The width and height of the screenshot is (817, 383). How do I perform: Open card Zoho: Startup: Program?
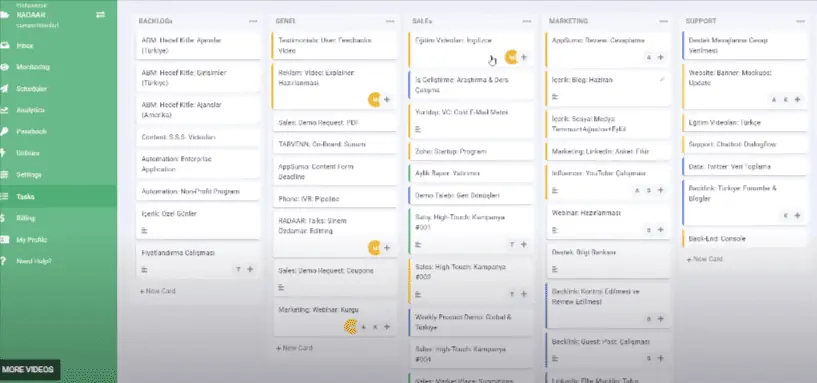coord(471,152)
